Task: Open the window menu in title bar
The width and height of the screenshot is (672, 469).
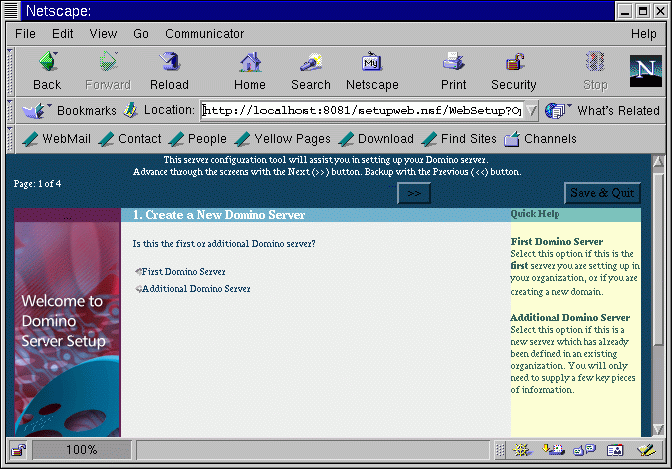Action: (x=11, y=11)
